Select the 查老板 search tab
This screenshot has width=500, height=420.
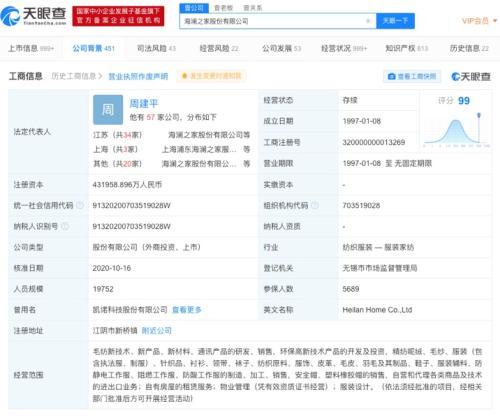(223, 8)
